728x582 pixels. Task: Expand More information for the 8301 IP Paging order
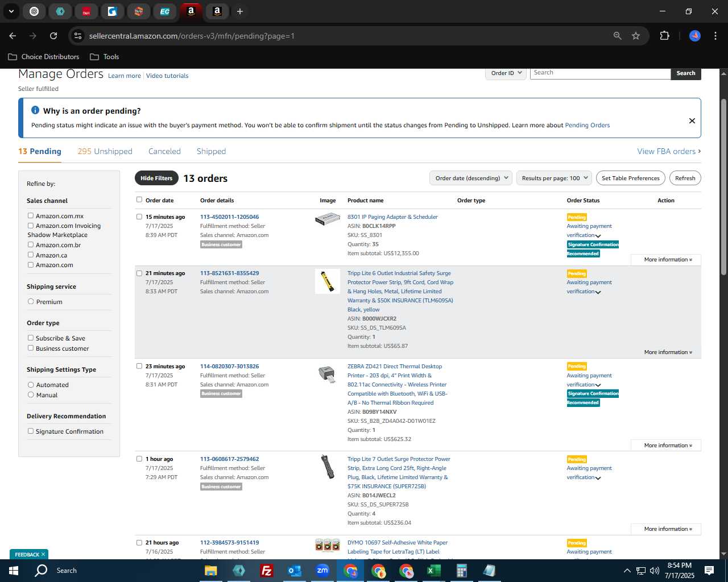pyautogui.click(x=668, y=260)
